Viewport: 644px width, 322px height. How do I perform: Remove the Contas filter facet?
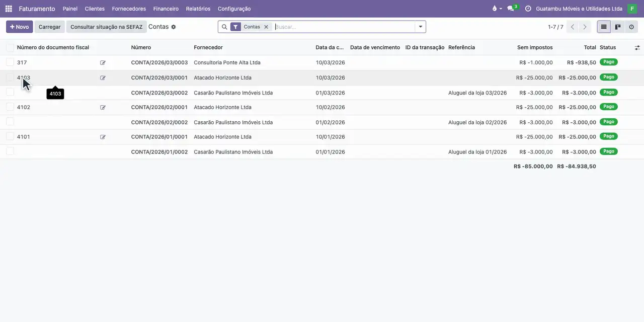point(266,27)
